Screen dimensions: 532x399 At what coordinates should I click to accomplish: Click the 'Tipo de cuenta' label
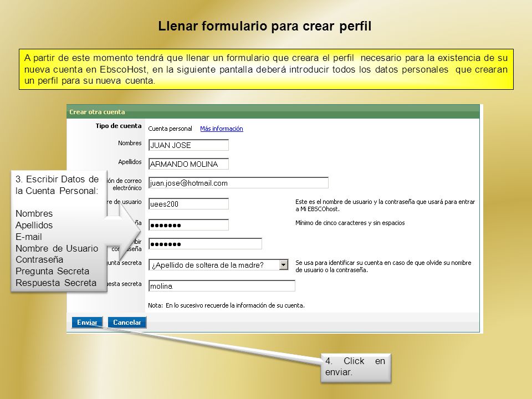(x=119, y=126)
